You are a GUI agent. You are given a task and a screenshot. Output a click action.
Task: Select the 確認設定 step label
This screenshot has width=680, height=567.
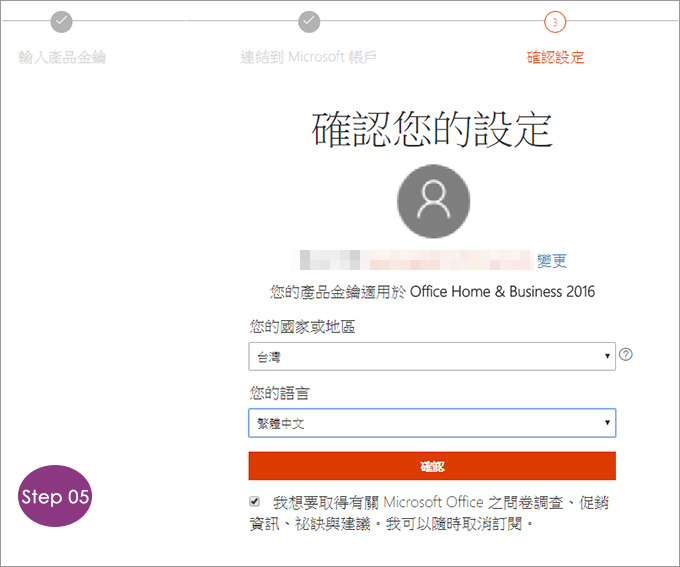[555, 57]
